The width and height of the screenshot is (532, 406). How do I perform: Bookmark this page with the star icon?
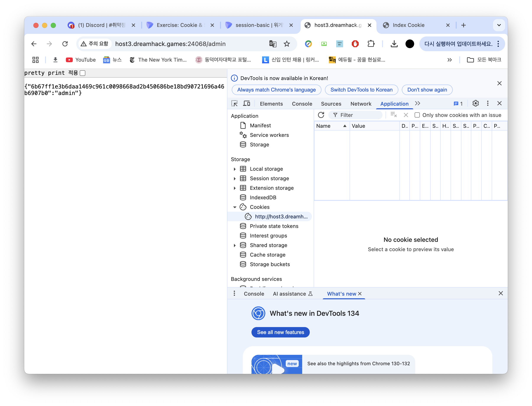click(x=287, y=44)
